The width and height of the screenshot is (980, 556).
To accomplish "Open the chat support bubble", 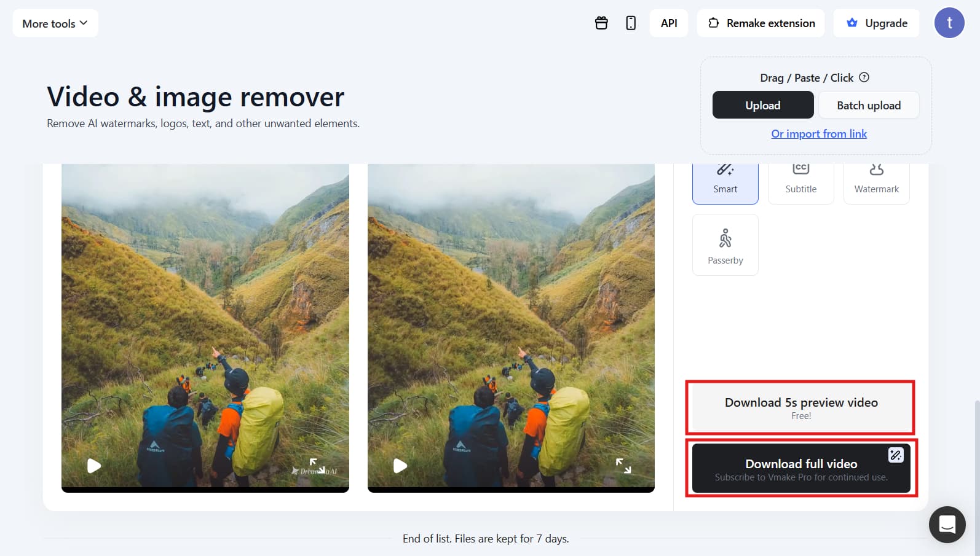I will point(947,525).
